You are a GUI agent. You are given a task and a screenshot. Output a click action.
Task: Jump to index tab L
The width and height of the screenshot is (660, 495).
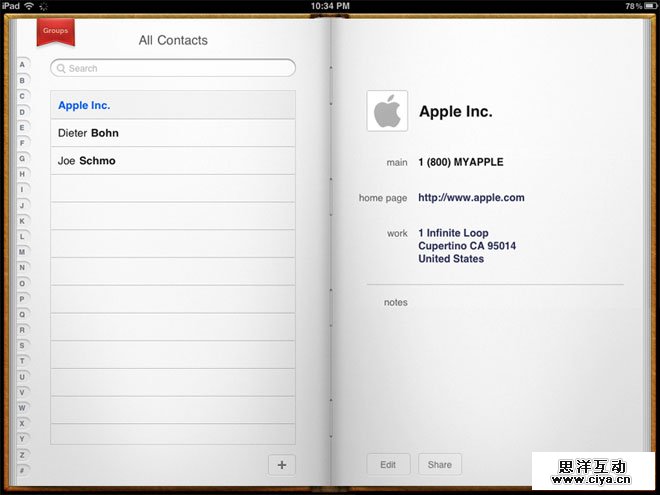pyautogui.click(x=23, y=237)
